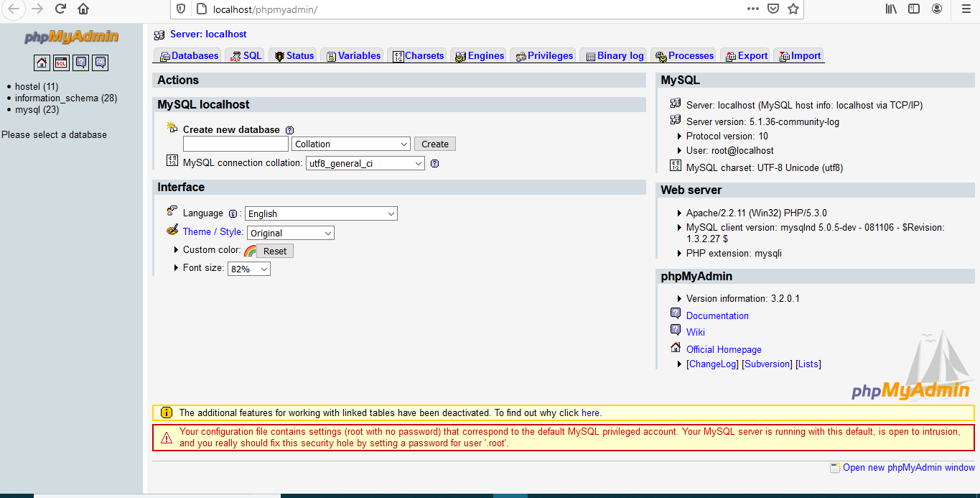Viewport: 980px width, 498px height.
Task: Expand the Custom color disclosure triangle
Action: coord(176,250)
